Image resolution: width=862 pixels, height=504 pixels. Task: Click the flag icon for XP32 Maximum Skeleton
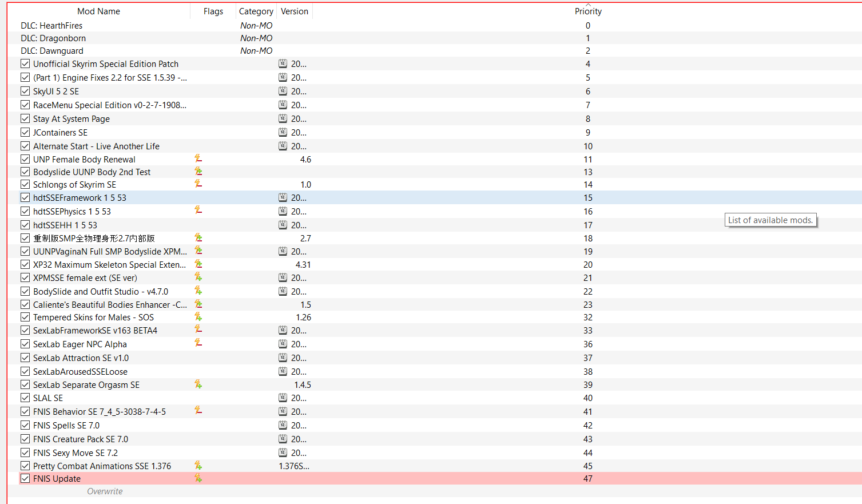click(x=198, y=264)
